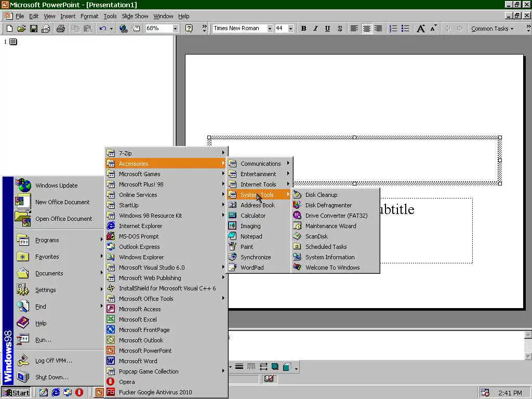Align text left
Screen dimensions: 532x399
354,29
